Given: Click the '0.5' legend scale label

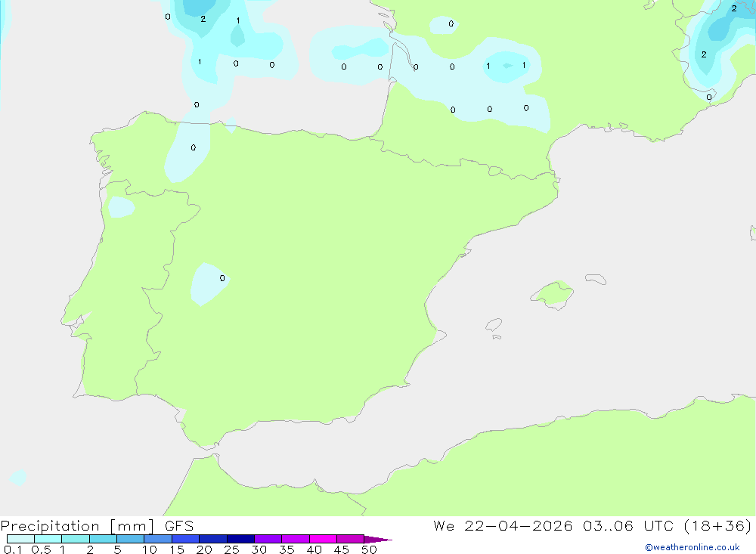Looking at the screenshot, I should [x=42, y=549].
